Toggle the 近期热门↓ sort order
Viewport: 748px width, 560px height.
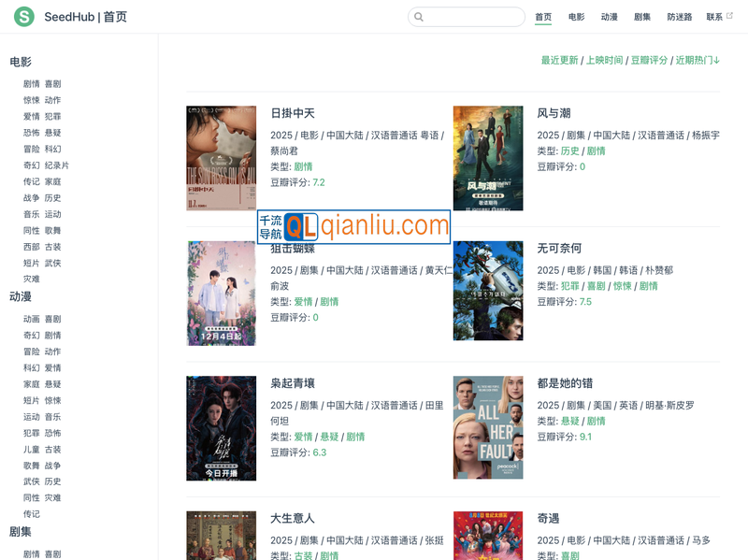[x=698, y=60]
